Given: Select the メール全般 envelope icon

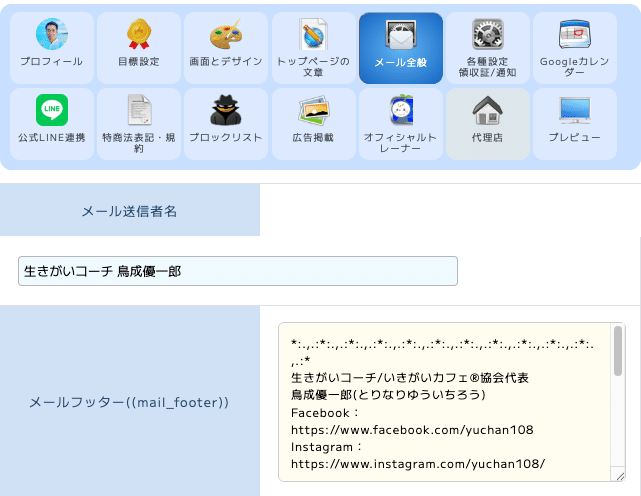Looking at the screenshot, I should (401, 35).
